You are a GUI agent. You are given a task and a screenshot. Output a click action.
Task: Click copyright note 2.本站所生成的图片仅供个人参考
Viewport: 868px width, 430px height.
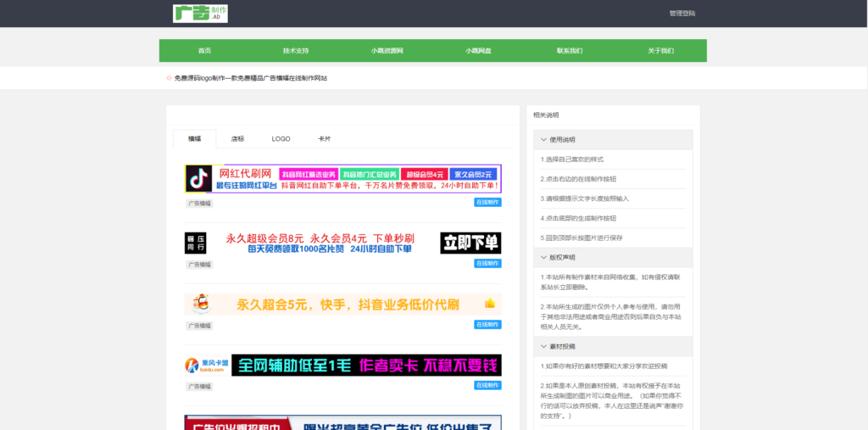tap(612, 317)
